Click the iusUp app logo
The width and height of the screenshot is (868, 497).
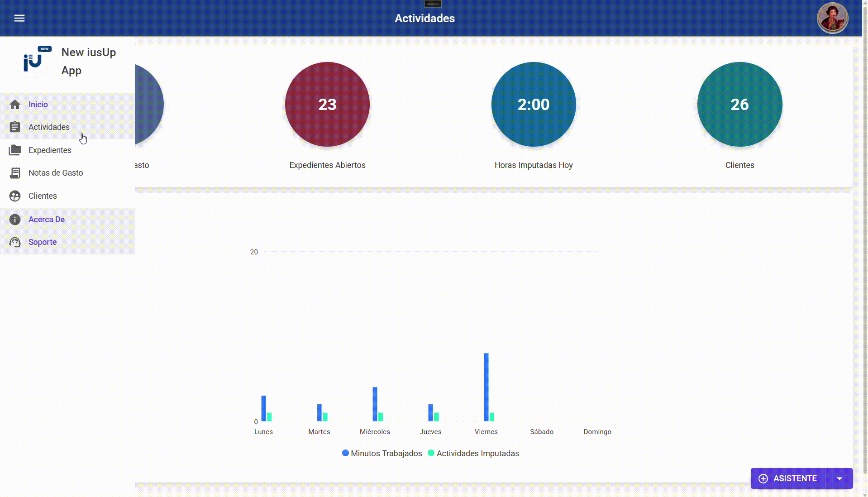point(37,59)
